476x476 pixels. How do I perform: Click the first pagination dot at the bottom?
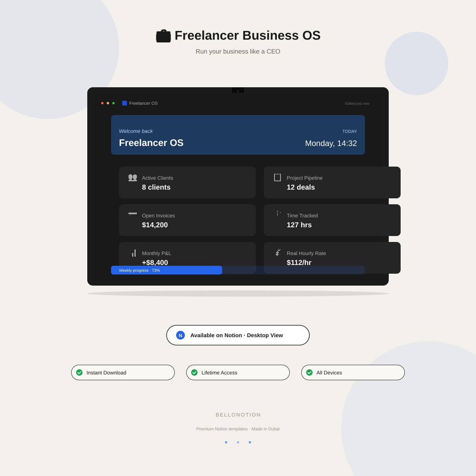click(x=226, y=442)
